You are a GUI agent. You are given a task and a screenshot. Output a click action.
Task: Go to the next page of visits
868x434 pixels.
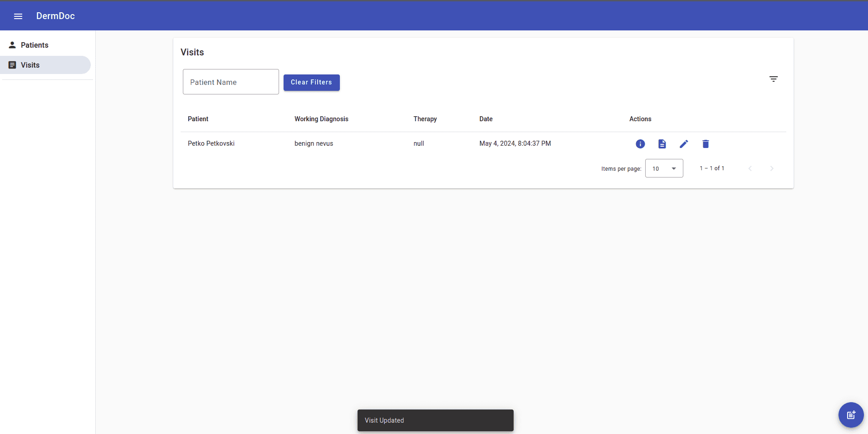tap(772, 168)
